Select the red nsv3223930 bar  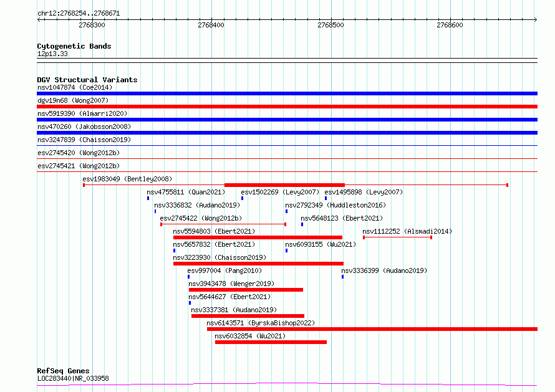coord(258,264)
